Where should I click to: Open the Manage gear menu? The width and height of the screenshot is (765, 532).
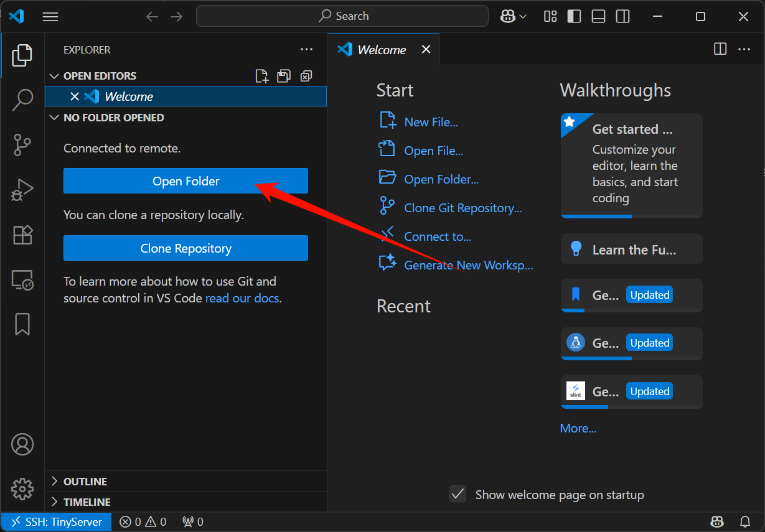click(x=22, y=489)
